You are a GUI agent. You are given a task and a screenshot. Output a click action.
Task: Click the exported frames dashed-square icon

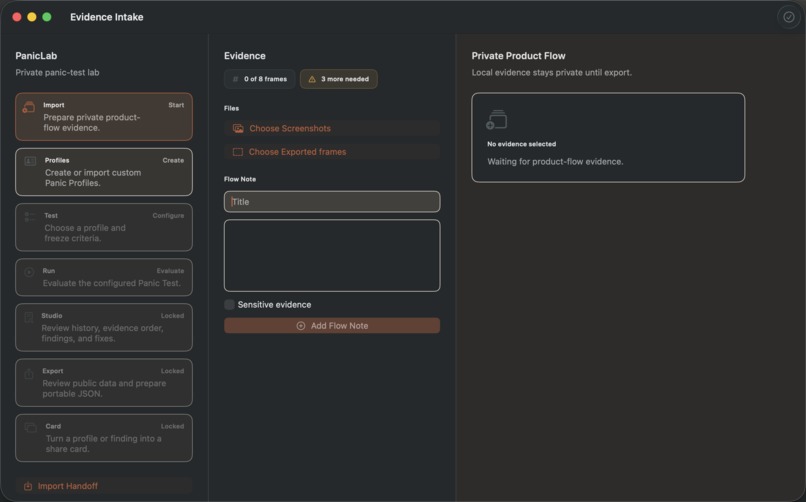click(237, 152)
